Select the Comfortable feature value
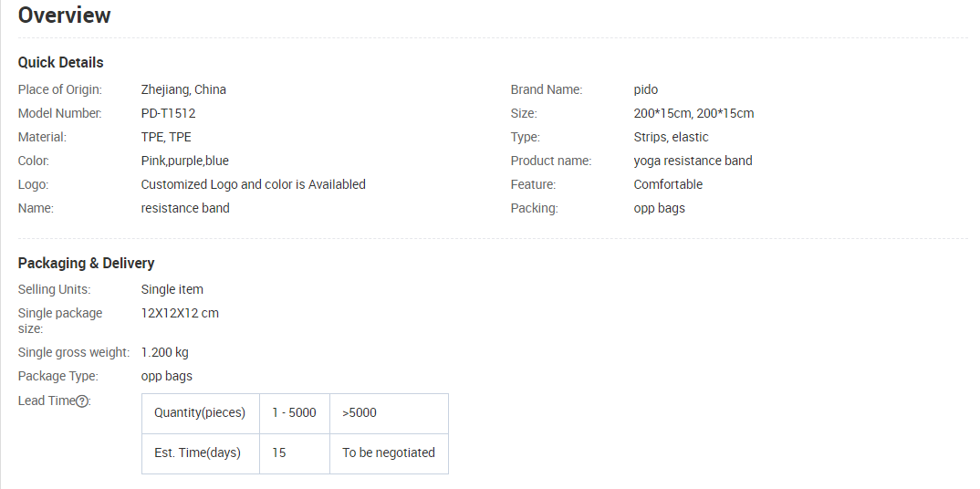 click(x=668, y=185)
